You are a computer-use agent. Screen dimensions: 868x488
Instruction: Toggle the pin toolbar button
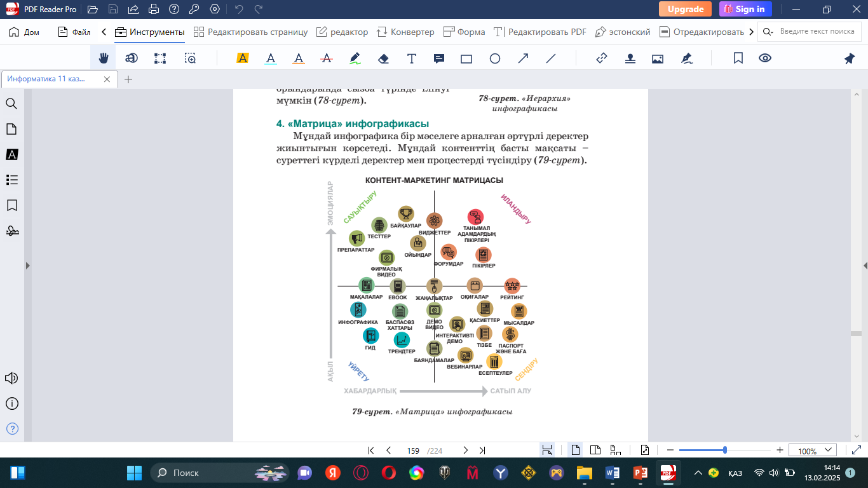(x=850, y=58)
